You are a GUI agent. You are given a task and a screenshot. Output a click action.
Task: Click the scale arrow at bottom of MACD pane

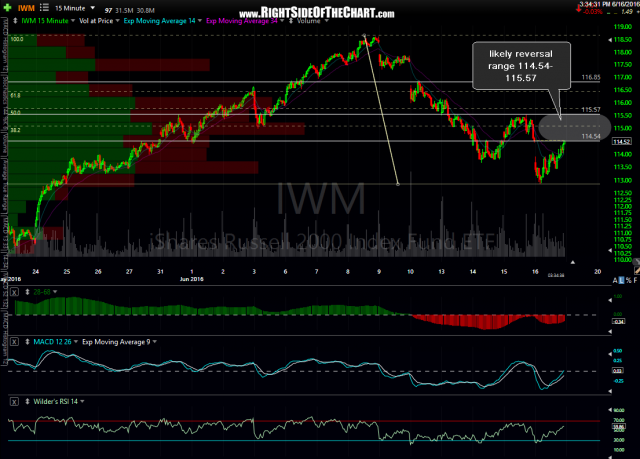(x=610, y=391)
